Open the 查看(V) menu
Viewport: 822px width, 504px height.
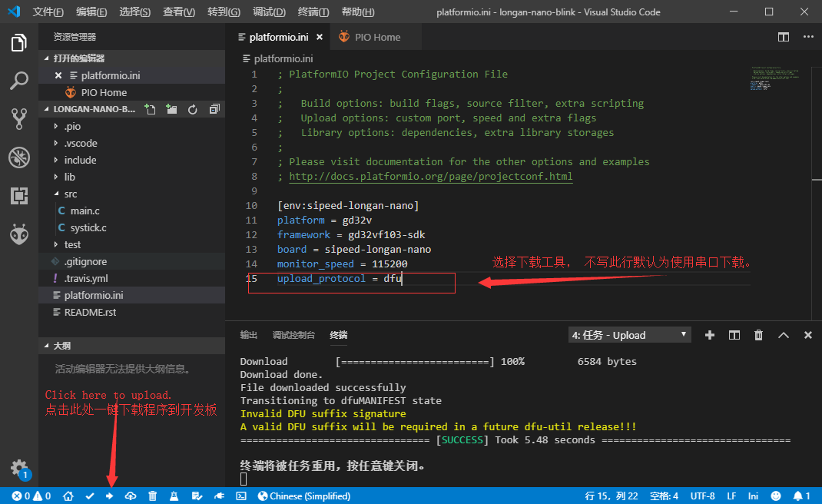coord(179,12)
